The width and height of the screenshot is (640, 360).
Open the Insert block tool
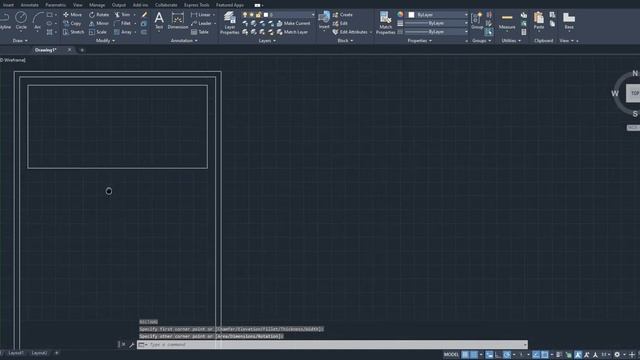[x=324, y=20]
